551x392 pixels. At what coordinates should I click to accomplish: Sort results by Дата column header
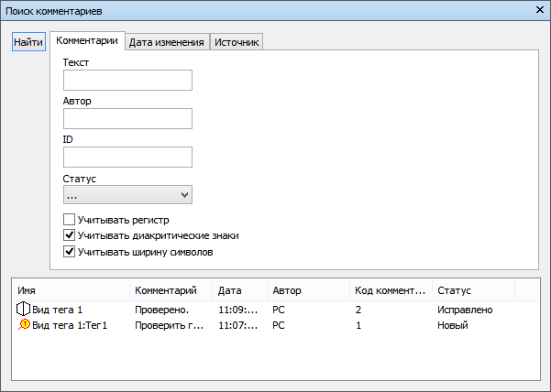point(239,290)
